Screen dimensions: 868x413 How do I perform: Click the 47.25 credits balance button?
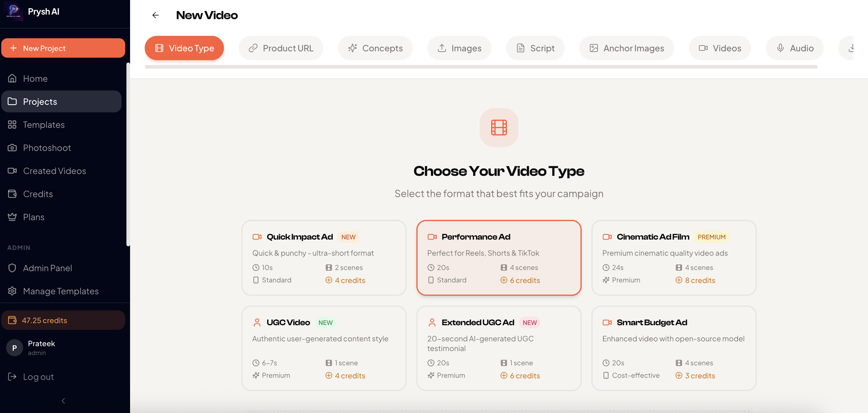tap(63, 320)
